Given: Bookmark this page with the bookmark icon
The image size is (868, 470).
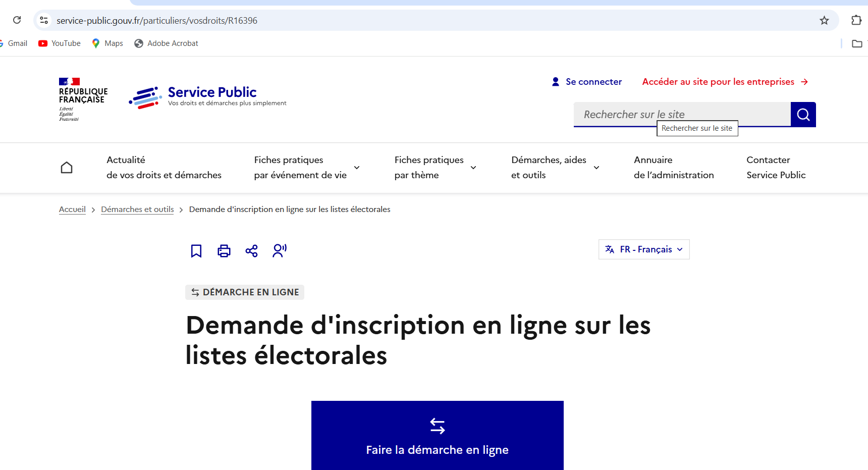Looking at the screenshot, I should click(x=196, y=251).
